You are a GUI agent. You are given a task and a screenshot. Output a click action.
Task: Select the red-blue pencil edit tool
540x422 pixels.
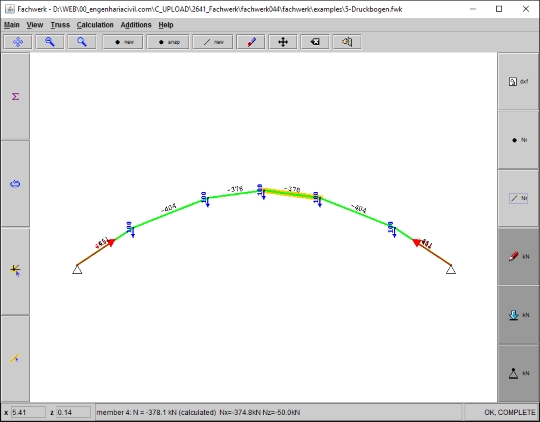click(x=251, y=42)
